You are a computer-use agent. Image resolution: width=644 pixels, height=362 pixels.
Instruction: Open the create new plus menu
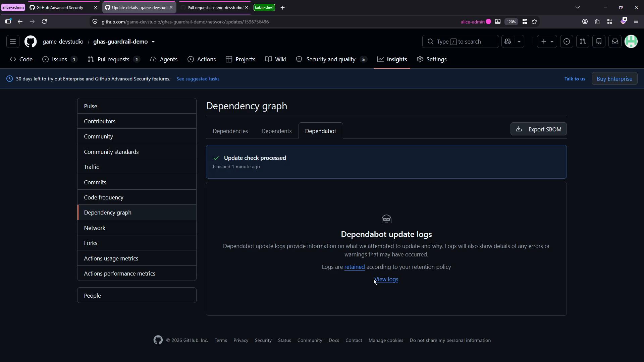(547, 42)
